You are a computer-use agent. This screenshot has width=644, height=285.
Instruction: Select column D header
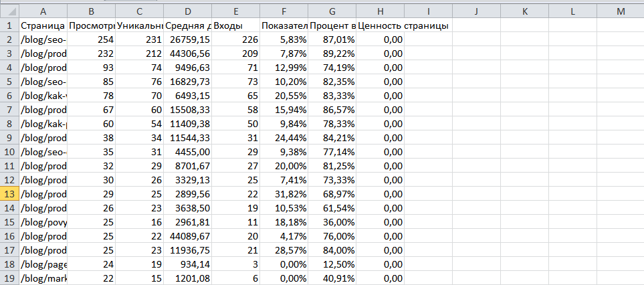(x=188, y=11)
